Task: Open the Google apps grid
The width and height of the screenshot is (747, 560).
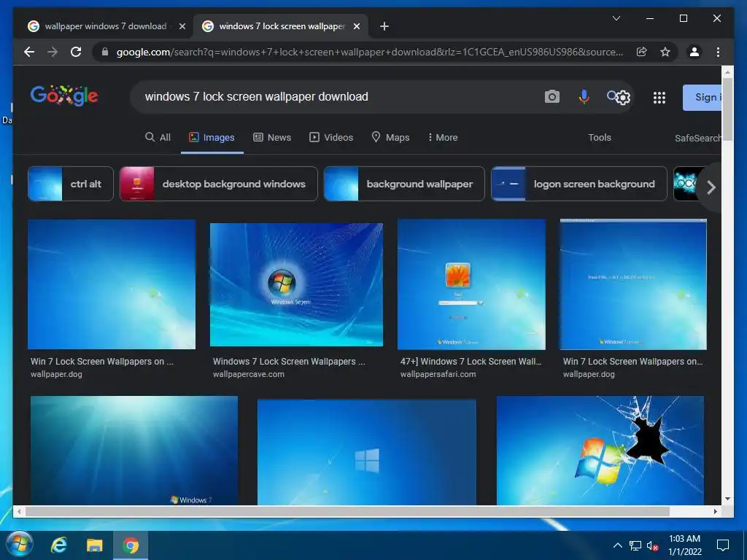Action: [659, 98]
